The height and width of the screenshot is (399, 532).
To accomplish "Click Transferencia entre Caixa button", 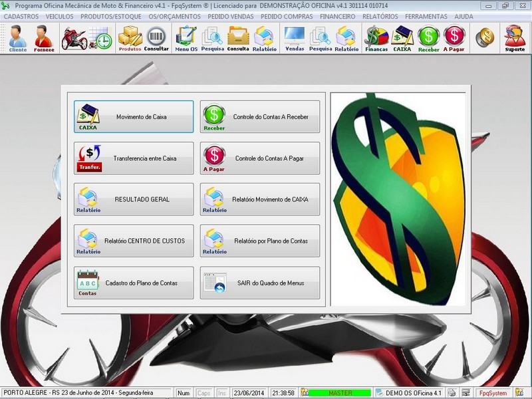I will [134, 158].
